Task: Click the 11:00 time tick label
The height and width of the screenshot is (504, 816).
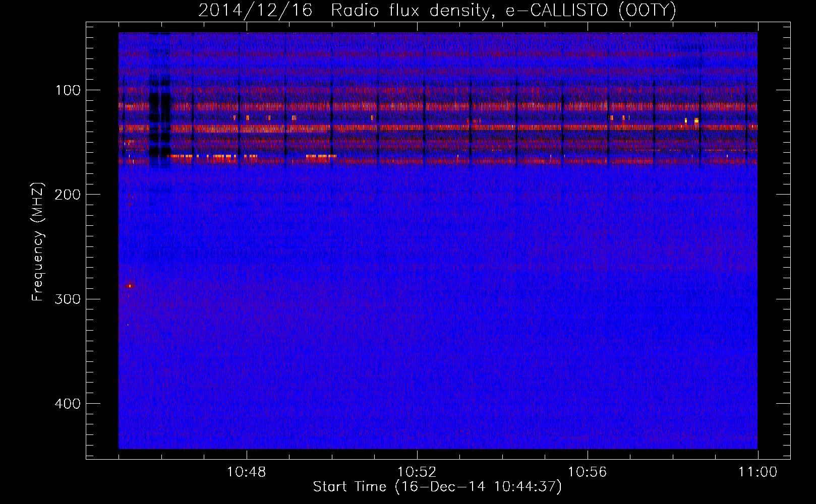Action: point(757,472)
